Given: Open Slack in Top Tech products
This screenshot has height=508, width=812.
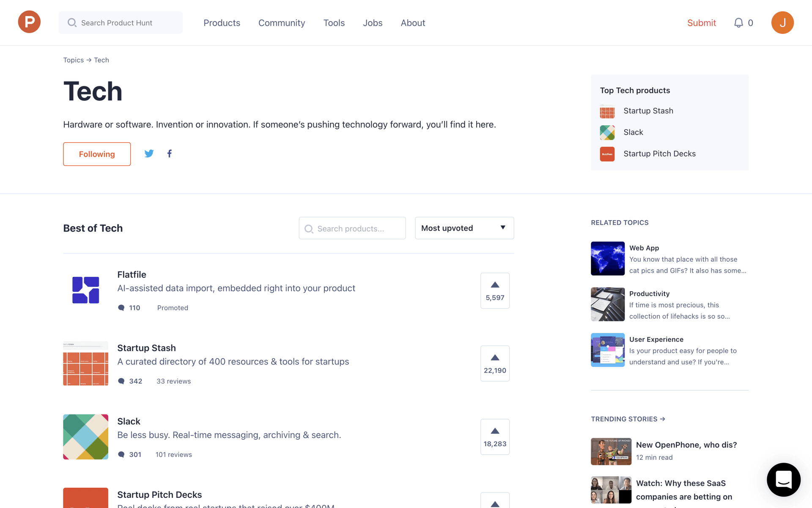Looking at the screenshot, I should pyautogui.click(x=633, y=133).
